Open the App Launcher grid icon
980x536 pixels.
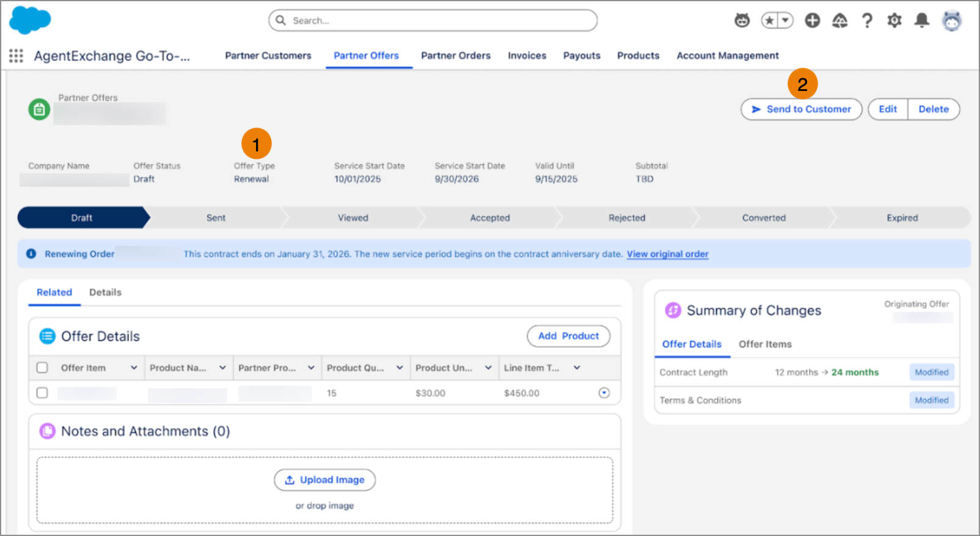pyautogui.click(x=16, y=56)
